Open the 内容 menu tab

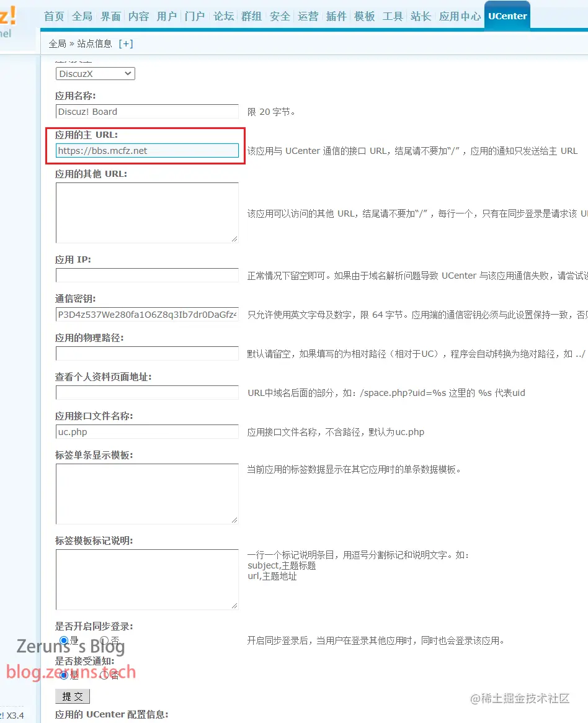click(139, 16)
